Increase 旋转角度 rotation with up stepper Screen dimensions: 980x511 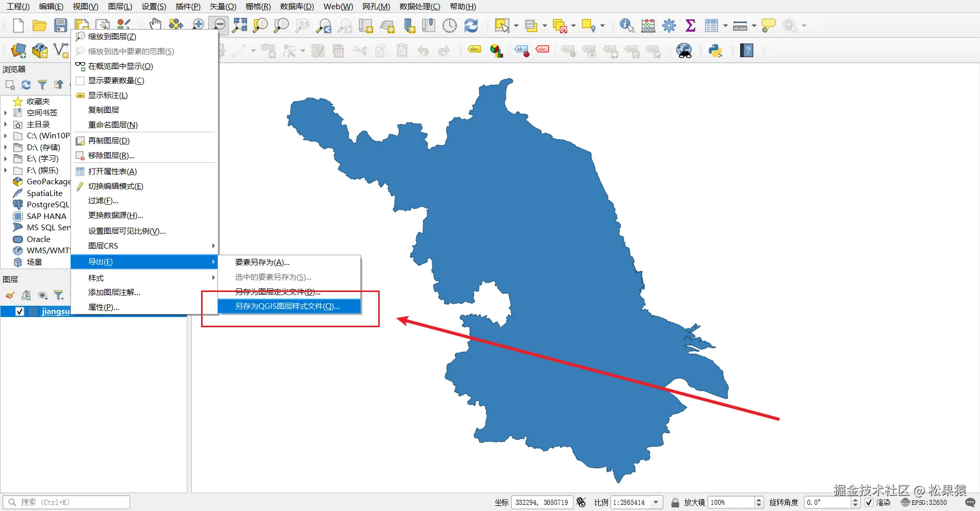[856, 500]
